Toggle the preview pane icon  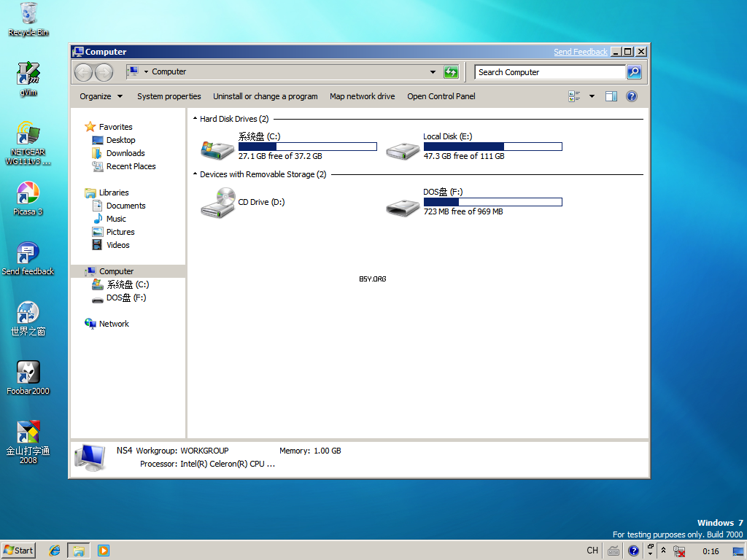pyautogui.click(x=611, y=96)
